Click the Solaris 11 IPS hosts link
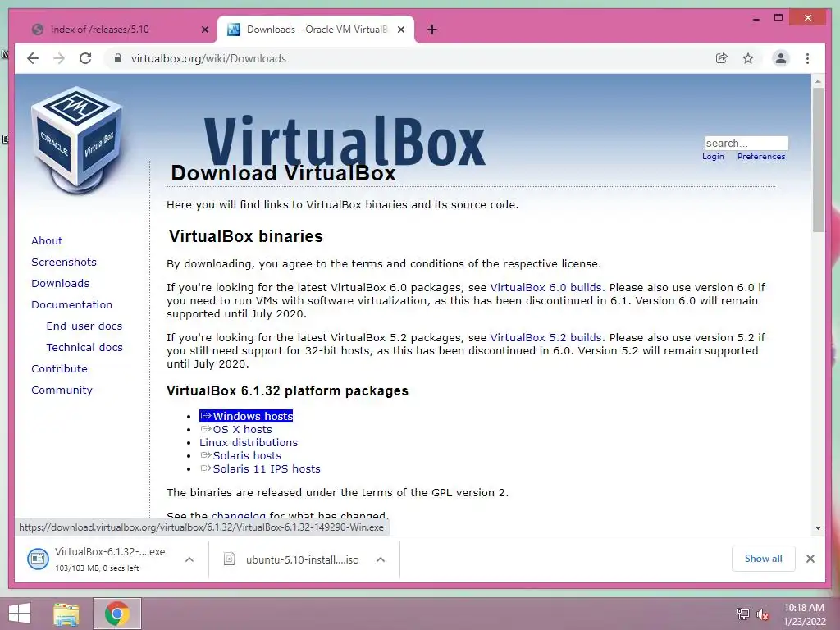The width and height of the screenshot is (840, 630). click(260, 468)
